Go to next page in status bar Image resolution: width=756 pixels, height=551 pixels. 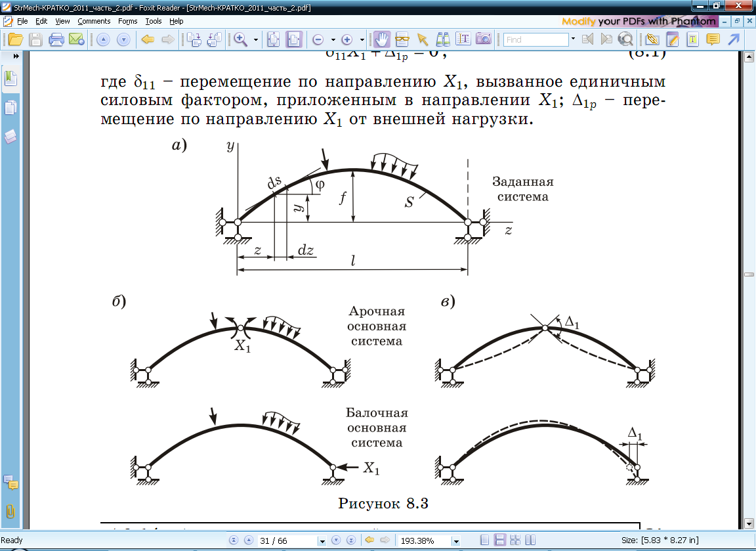click(x=337, y=540)
